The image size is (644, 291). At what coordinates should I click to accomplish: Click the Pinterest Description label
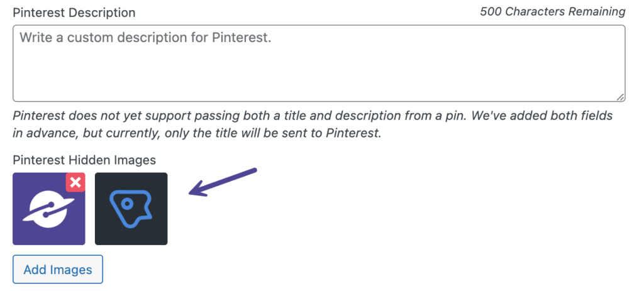tap(74, 13)
